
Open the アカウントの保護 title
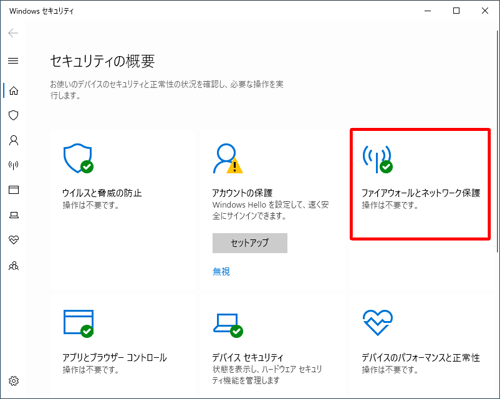(242, 193)
